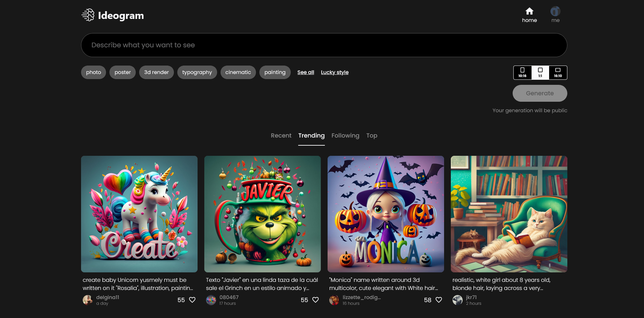
Task: Click the Generate button
Action: tap(540, 93)
